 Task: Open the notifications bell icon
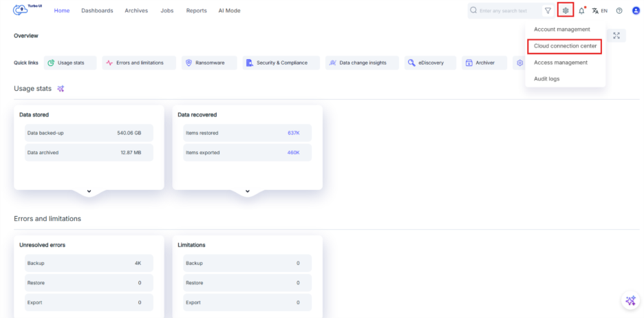(581, 10)
